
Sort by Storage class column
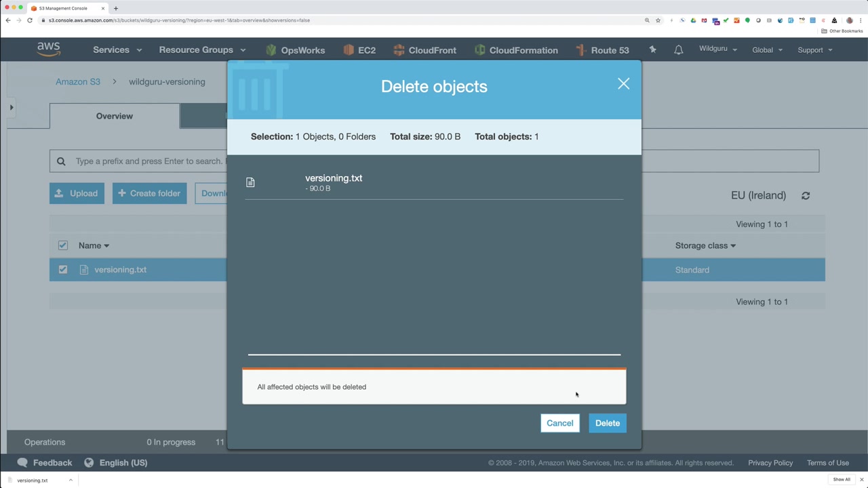click(x=705, y=246)
